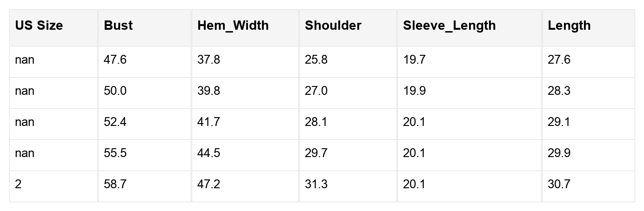The height and width of the screenshot is (211, 644).
Task: Select the Sleeve_Length value 19.7
Action: coord(414,60)
